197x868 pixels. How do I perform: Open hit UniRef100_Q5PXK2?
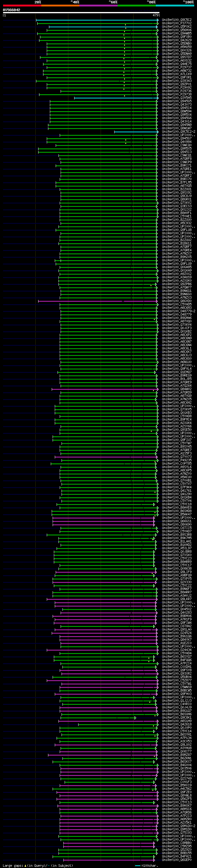tap(177, 26)
